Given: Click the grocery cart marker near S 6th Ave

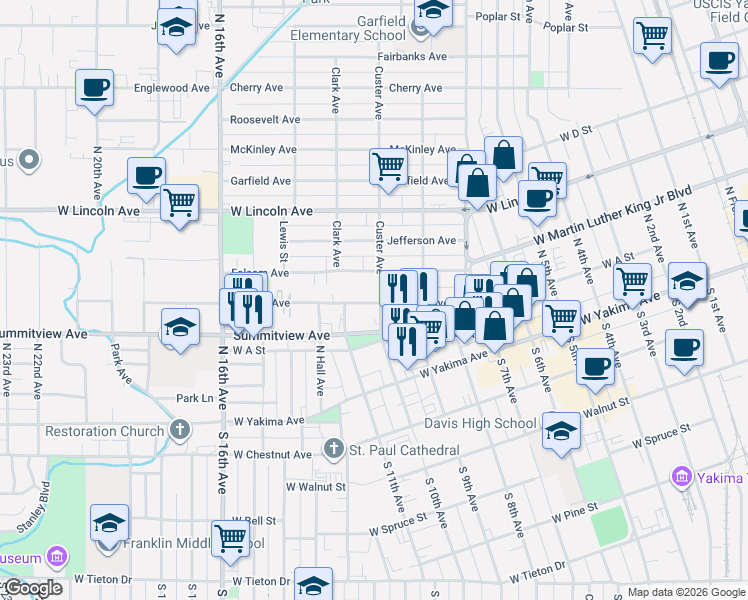Looking at the screenshot, I should click(x=561, y=321).
